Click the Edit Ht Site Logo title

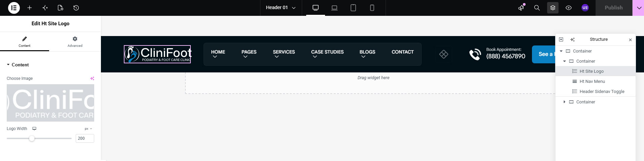[50, 24]
